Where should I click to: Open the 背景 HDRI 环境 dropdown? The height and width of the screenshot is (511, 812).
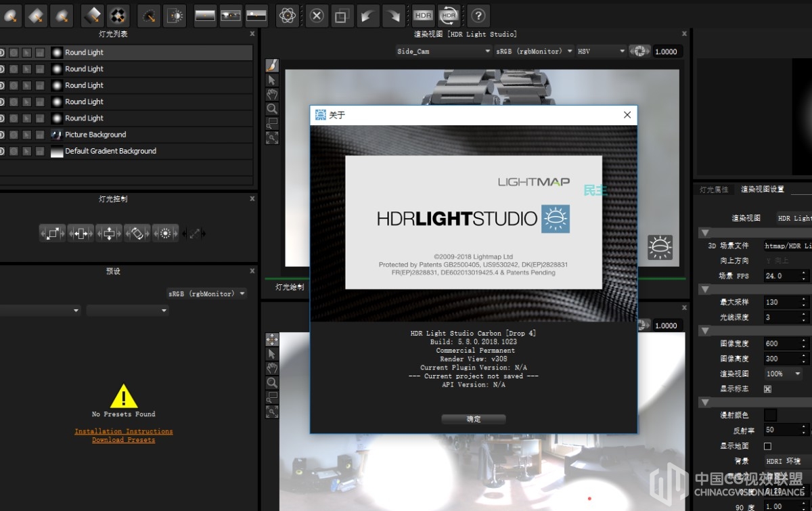click(x=788, y=461)
